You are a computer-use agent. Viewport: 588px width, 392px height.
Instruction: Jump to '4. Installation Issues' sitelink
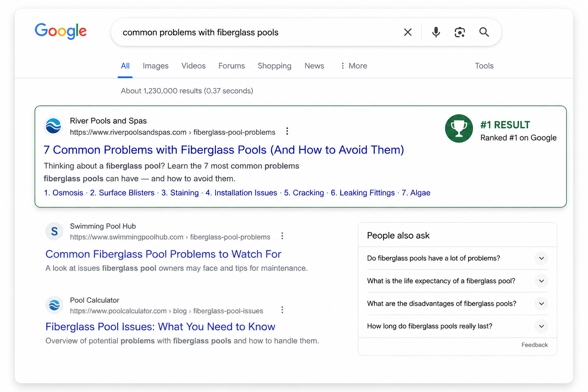coord(241,193)
